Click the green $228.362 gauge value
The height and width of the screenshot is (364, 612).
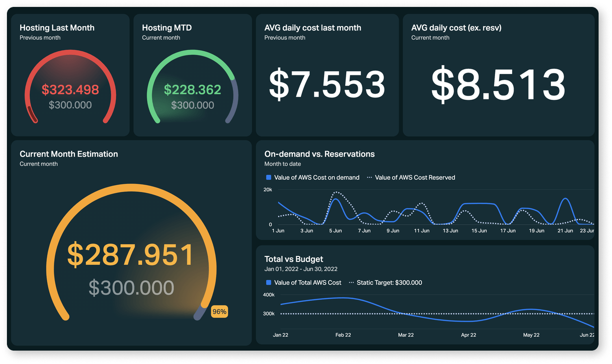193,89
